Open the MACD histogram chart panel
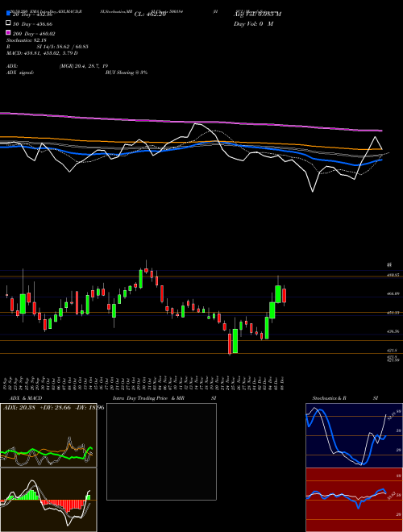Viewport: 403px width, 532px height. 48,500
